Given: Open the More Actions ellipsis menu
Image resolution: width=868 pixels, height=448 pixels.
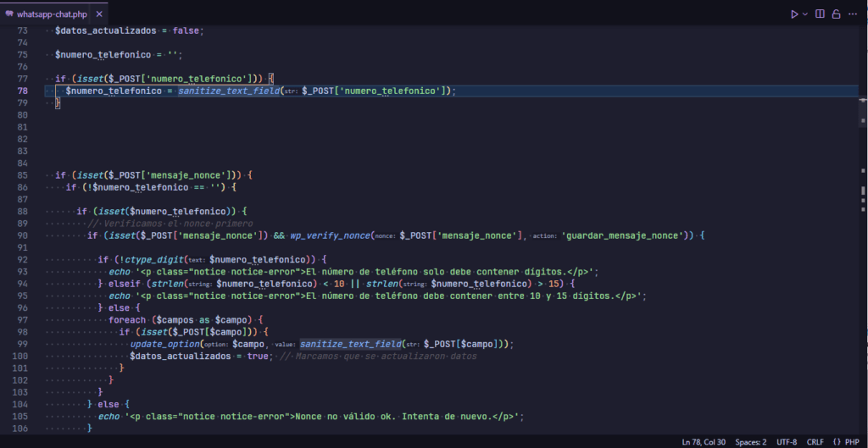Looking at the screenshot, I should point(852,14).
